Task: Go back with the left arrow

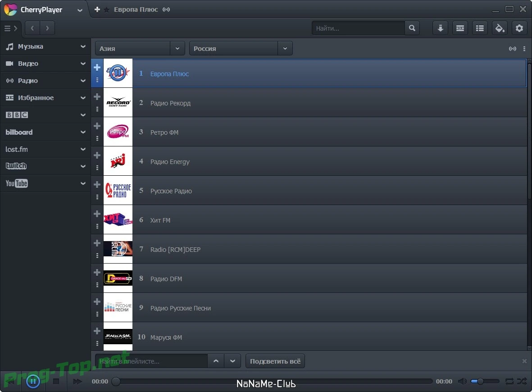Action: point(32,28)
